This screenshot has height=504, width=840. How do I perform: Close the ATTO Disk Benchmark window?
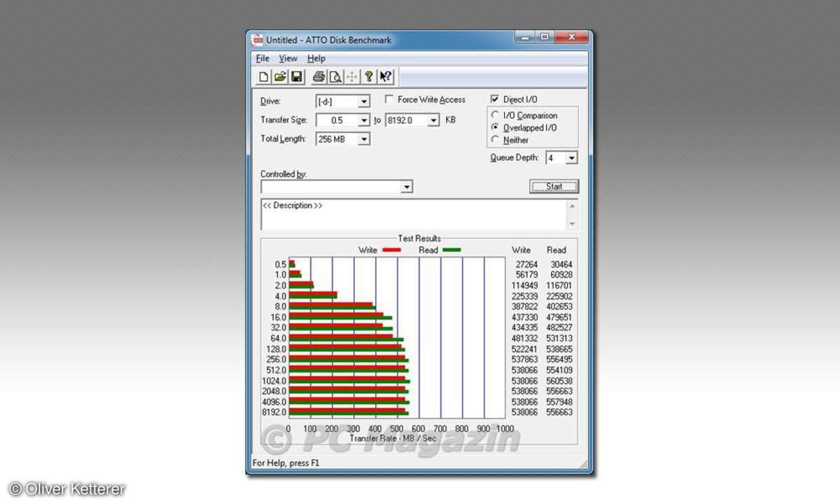(572, 36)
